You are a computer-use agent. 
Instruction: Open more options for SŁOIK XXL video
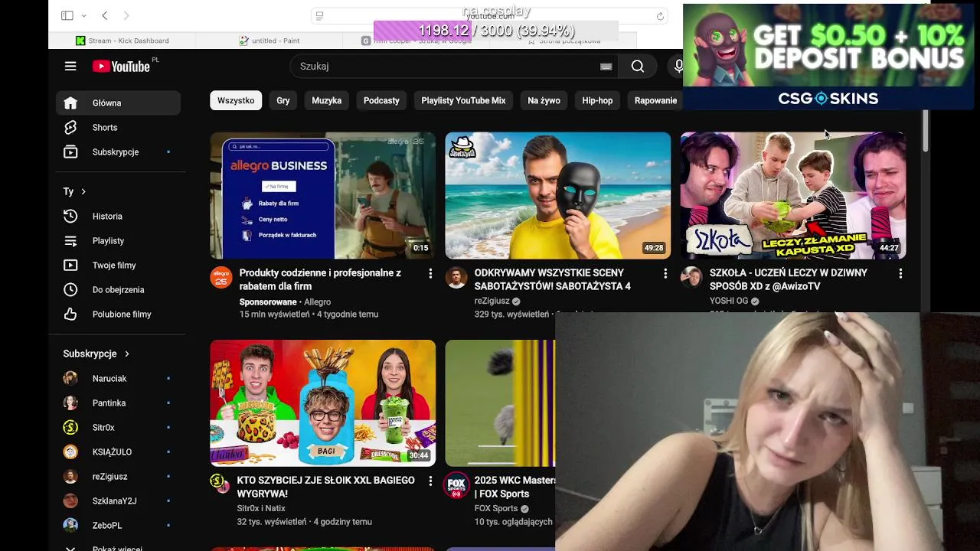430,481
